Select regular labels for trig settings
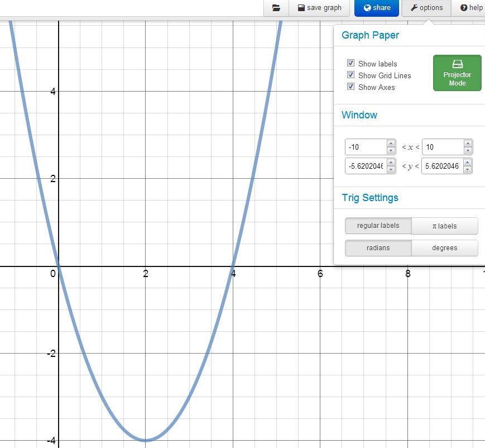 pos(378,226)
